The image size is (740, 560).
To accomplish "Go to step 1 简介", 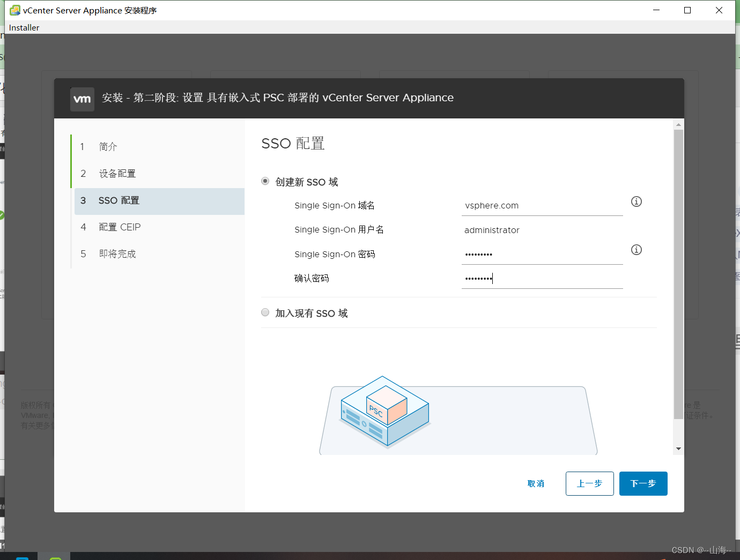I will pos(158,147).
